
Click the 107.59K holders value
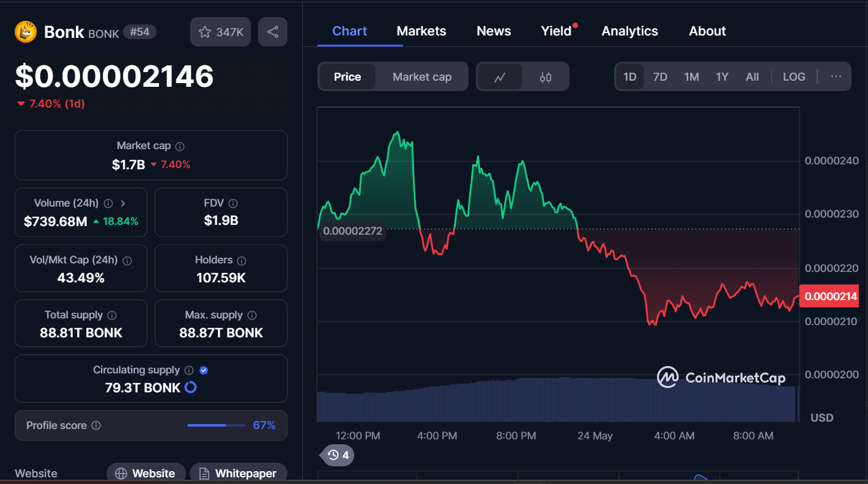[221, 278]
